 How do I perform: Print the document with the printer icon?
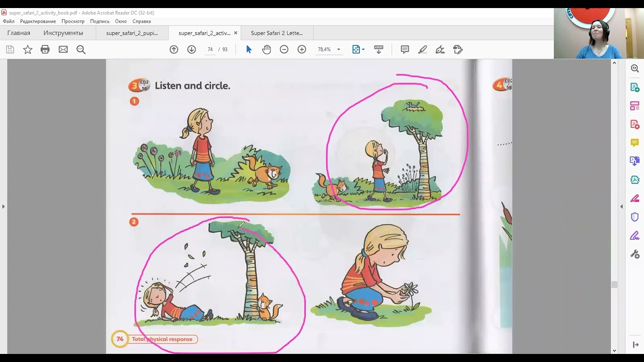pyautogui.click(x=45, y=49)
